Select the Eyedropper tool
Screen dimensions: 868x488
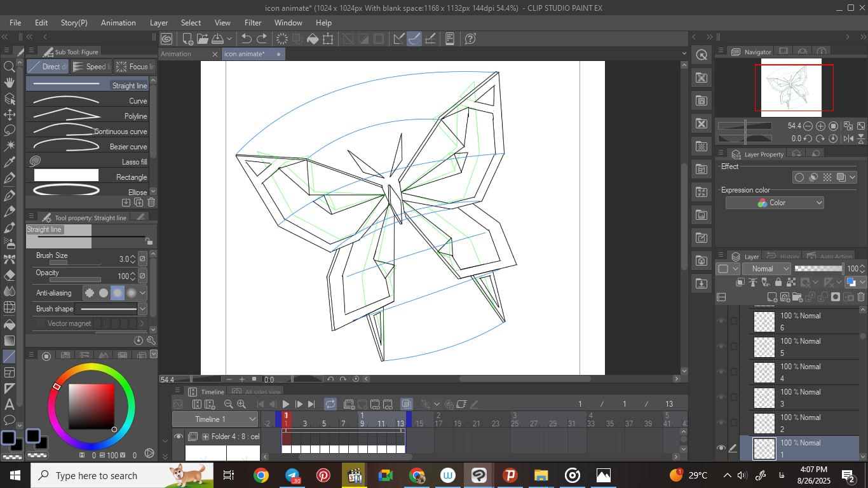coord(10,163)
